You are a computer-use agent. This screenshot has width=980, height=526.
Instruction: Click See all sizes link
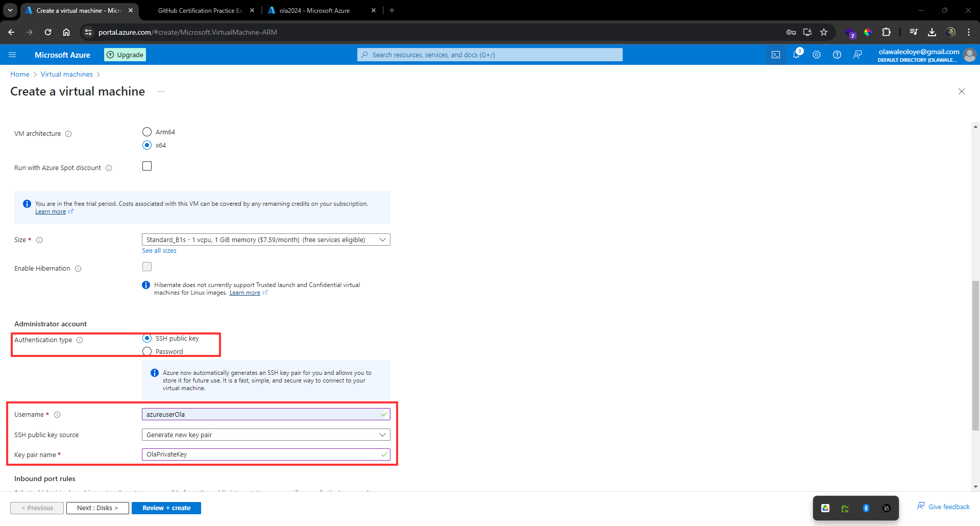[x=159, y=251]
